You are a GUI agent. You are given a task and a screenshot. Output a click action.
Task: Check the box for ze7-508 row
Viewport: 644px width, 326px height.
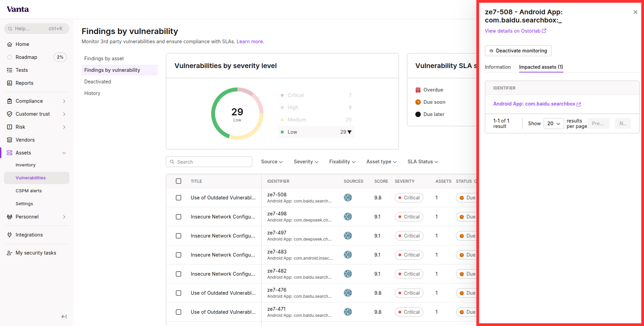pyautogui.click(x=179, y=198)
